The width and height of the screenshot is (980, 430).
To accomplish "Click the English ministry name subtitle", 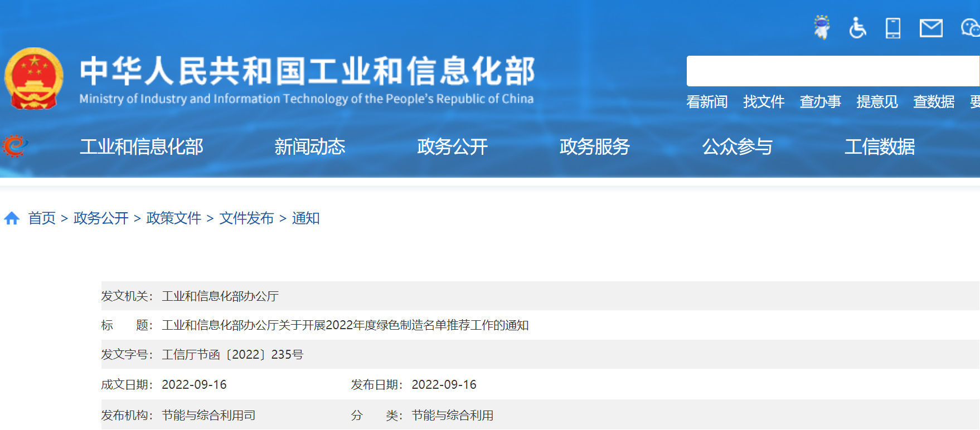I will point(307,99).
